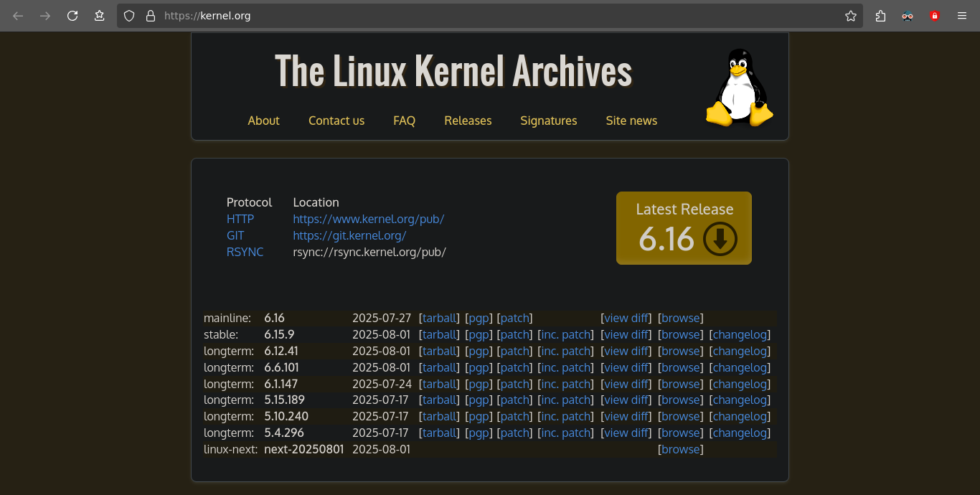The image size is (980, 495).
Task: Open changelog for longterm 5.4.296
Action: coord(740,433)
